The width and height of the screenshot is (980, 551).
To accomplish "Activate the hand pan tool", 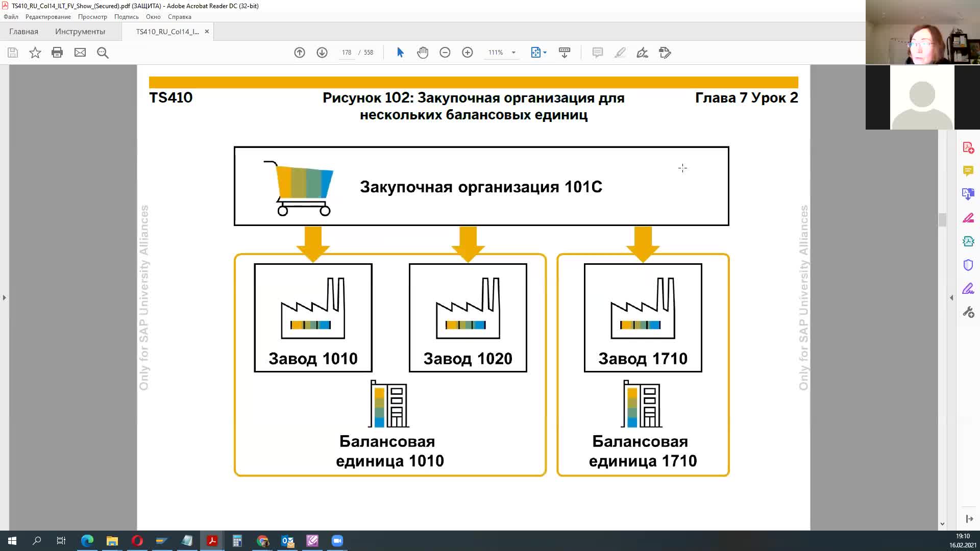I will coord(423,53).
